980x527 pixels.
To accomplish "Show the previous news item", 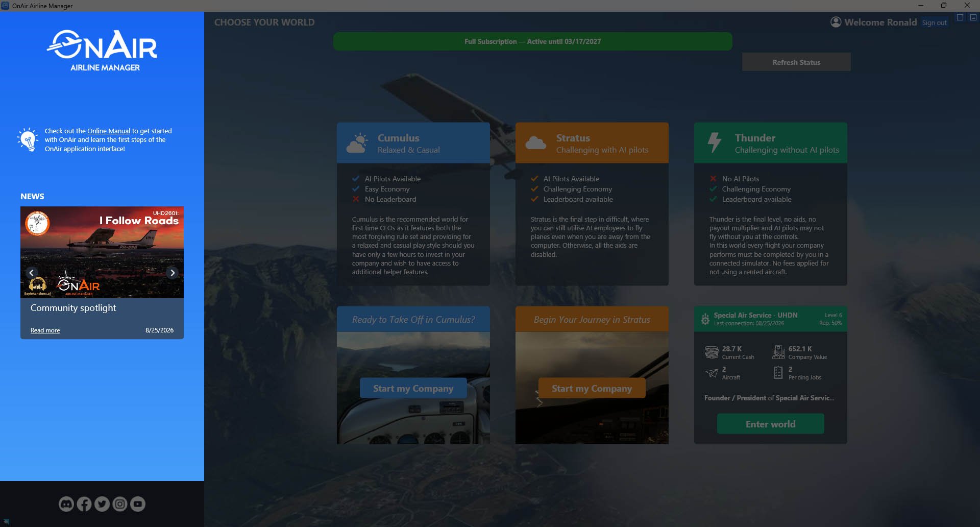I will (x=32, y=273).
